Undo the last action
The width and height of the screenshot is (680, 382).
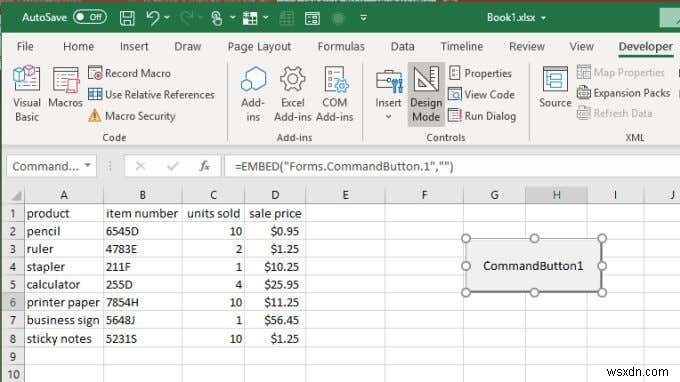pos(153,18)
